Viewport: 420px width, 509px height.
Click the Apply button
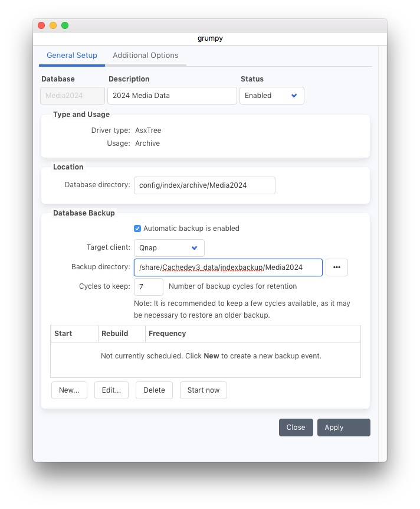(x=343, y=428)
